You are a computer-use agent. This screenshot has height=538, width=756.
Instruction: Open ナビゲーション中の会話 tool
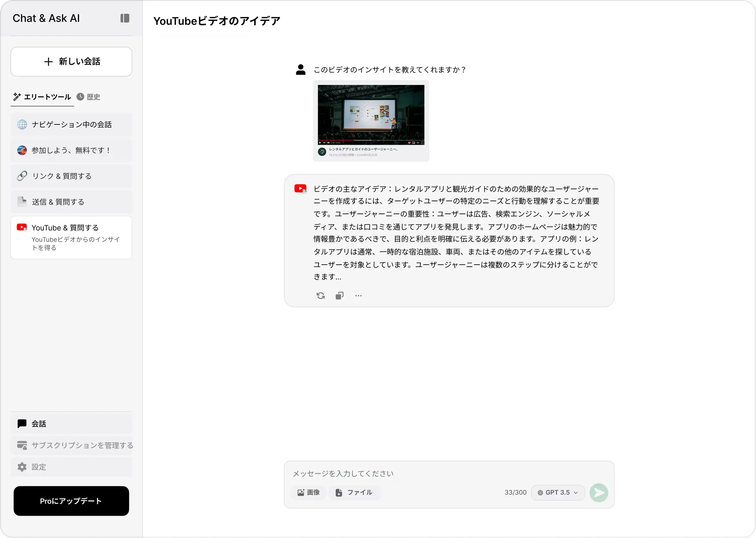point(71,124)
